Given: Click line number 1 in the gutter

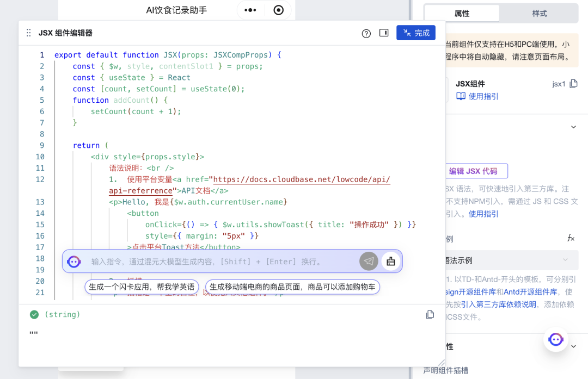Looking at the screenshot, I should tap(41, 55).
